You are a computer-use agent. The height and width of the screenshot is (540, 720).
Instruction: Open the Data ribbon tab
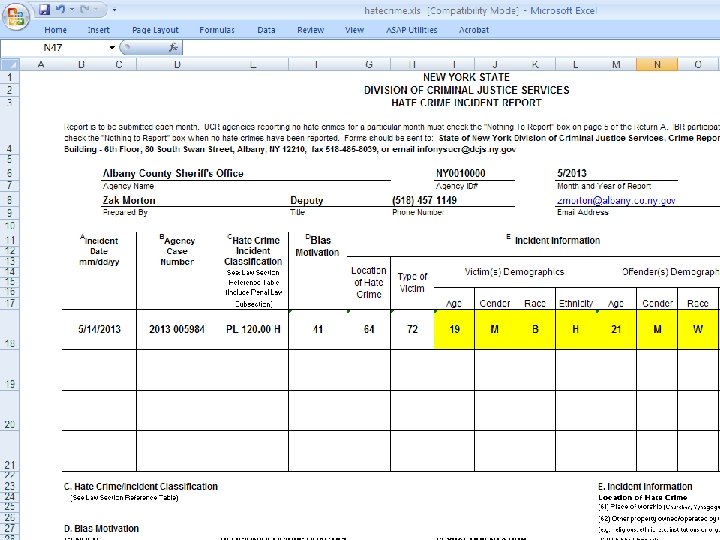(266, 30)
